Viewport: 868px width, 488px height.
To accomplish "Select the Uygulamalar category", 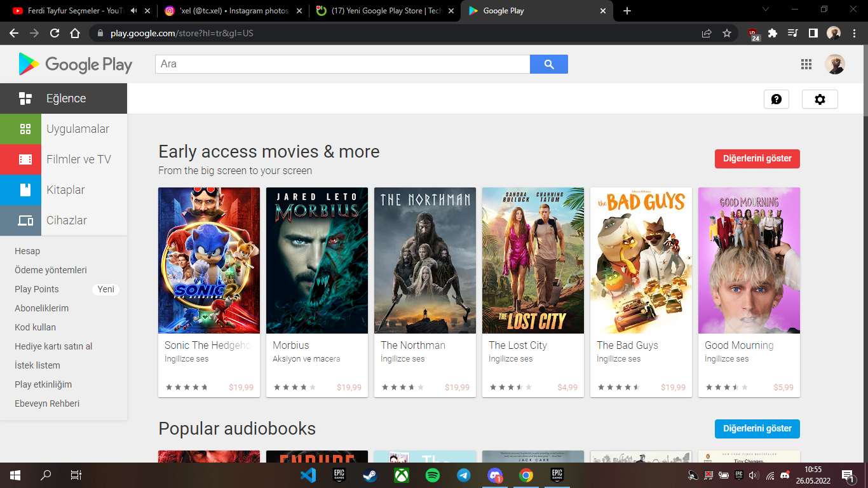I will tap(64, 129).
